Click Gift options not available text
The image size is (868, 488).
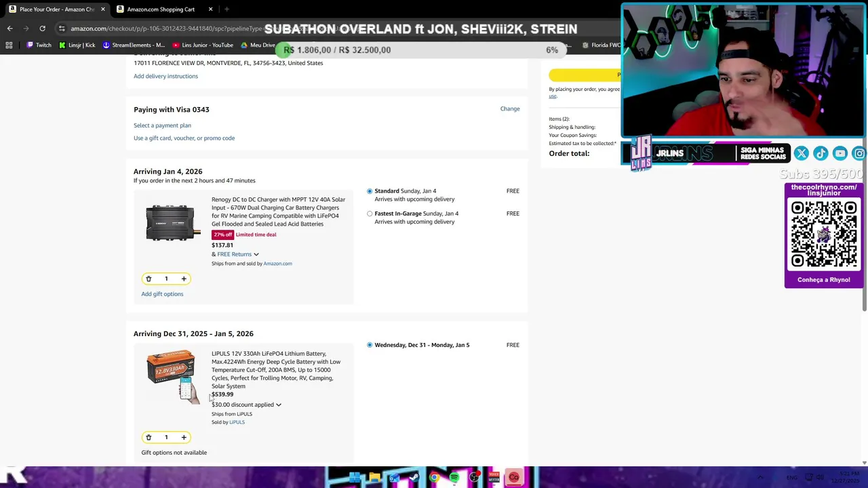tap(174, 453)
